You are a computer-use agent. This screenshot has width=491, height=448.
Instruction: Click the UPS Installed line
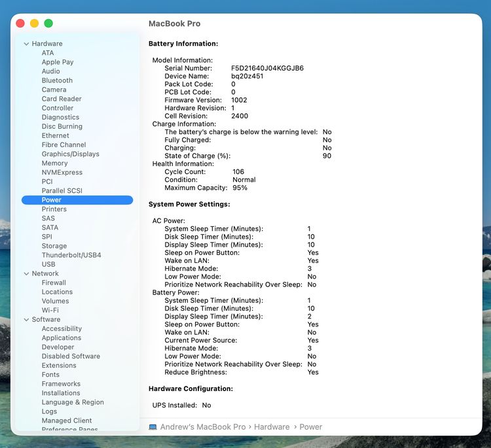tap(181, 405)
